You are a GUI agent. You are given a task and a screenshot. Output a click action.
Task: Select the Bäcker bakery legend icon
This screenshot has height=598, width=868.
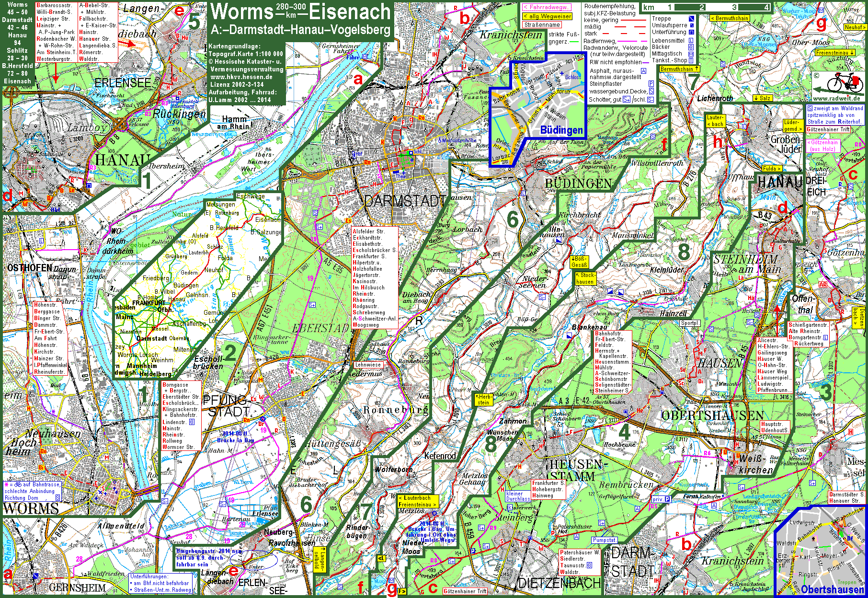[691, 47]
